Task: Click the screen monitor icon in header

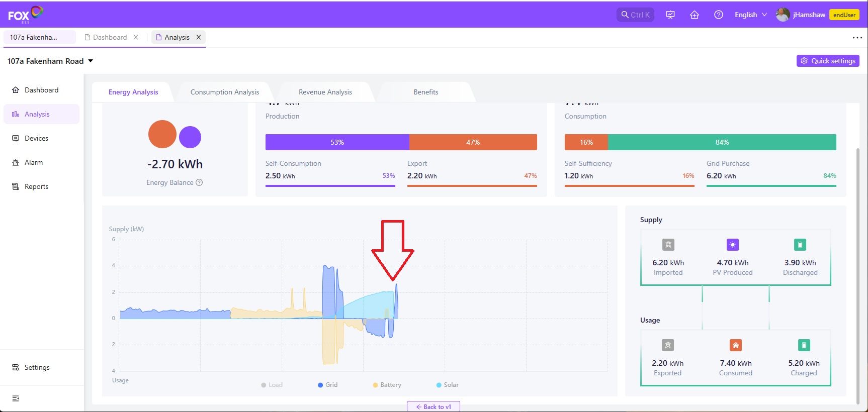Action: point(670,15)
